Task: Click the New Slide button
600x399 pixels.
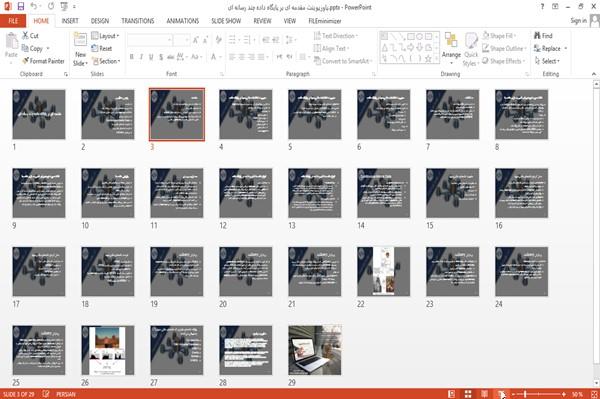Action: coord(80,50)
